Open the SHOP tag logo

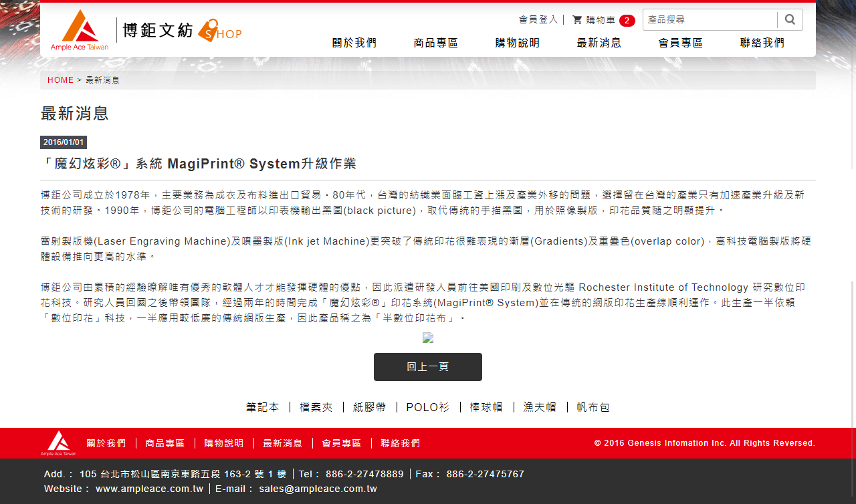(x=220, y=31)
